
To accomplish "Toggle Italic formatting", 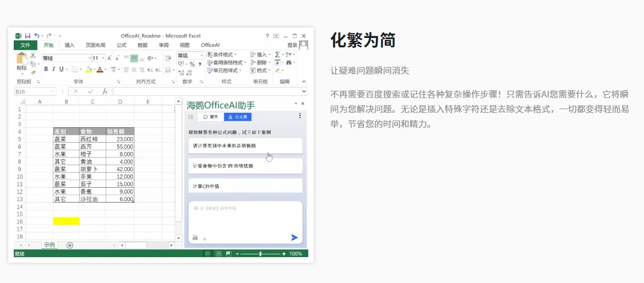I will coord(54,69).
